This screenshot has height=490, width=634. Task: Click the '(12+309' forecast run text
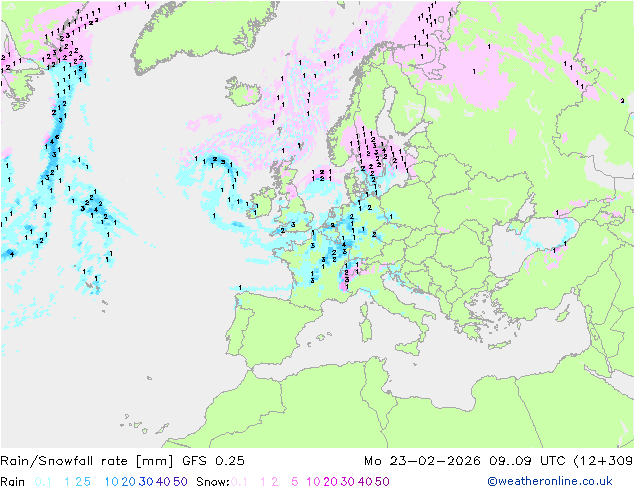pyautogui.click(x=603, y=461)
